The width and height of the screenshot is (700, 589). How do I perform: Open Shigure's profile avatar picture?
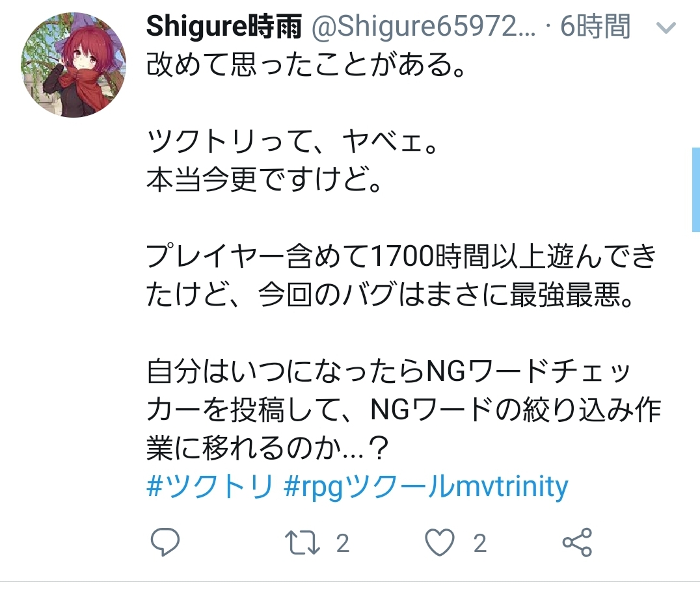click(x=74, y=65)
